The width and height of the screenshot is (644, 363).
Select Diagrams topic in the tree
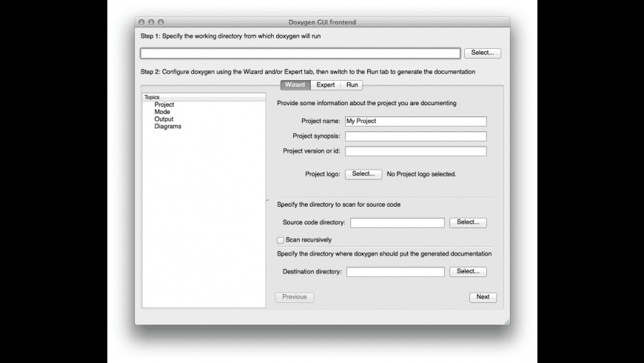pos(167,126)
